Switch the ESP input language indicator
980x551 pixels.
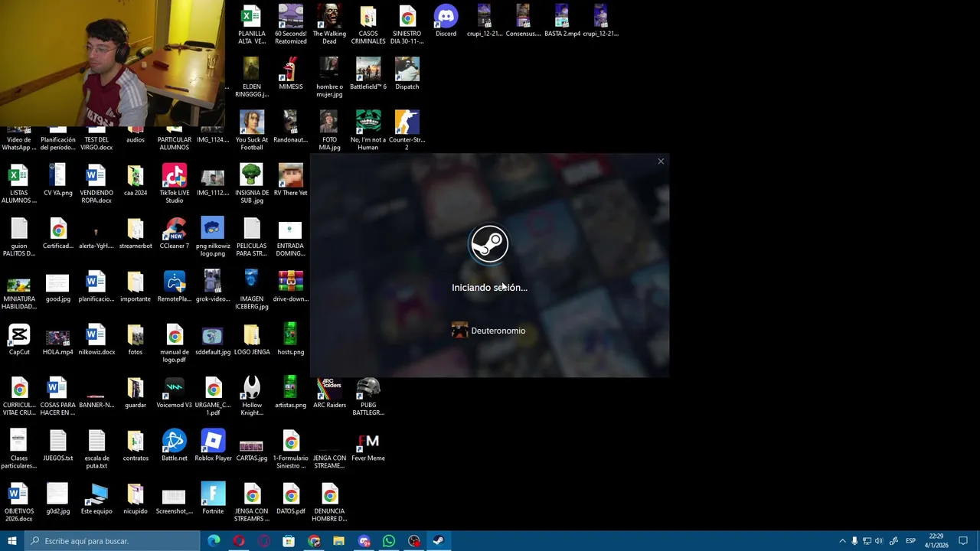point(910,541)
